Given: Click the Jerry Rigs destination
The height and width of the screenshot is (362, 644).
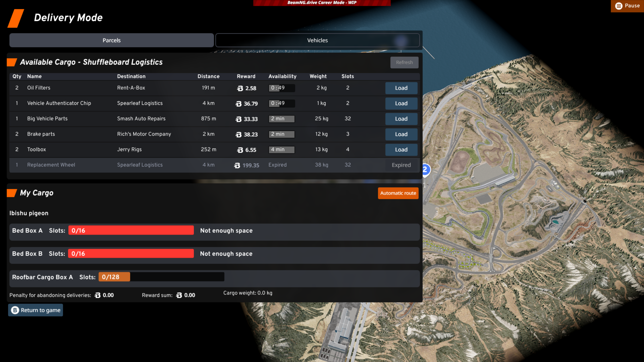Looking at the screenshot, I should [130, 149].
